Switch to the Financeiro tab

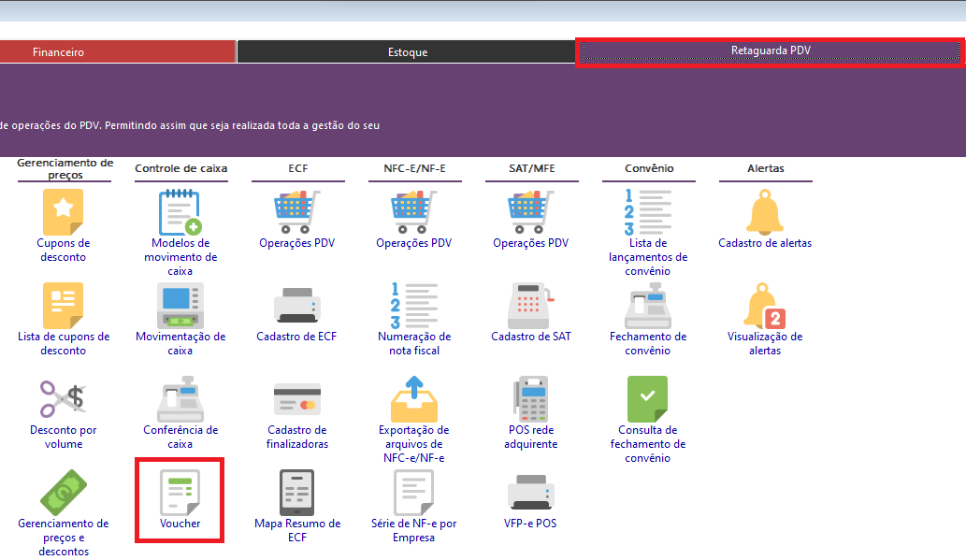58,52
